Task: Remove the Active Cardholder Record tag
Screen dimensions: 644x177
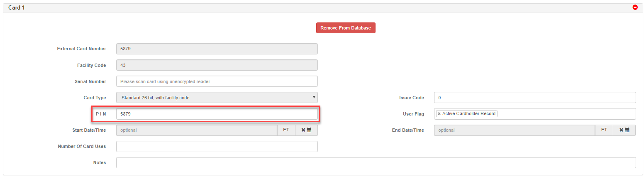Action: (439, 113)
